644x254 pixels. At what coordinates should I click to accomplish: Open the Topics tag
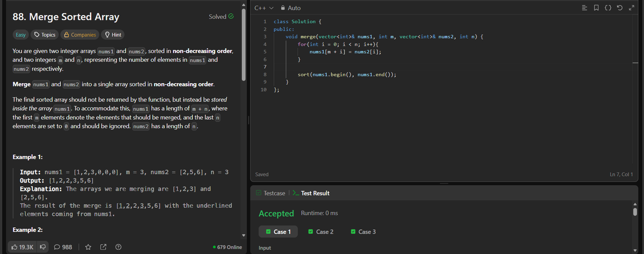pos(45,35)
